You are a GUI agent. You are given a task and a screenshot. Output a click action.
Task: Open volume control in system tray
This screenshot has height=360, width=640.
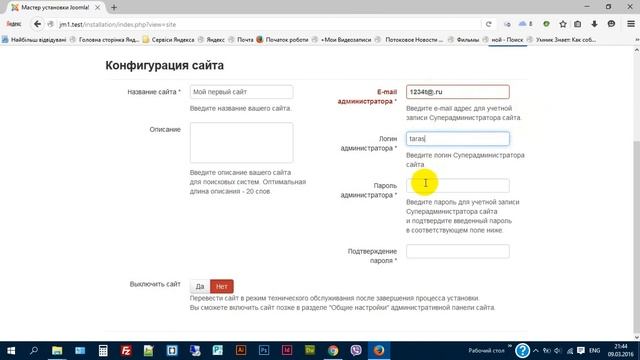[x=558, y=351]
